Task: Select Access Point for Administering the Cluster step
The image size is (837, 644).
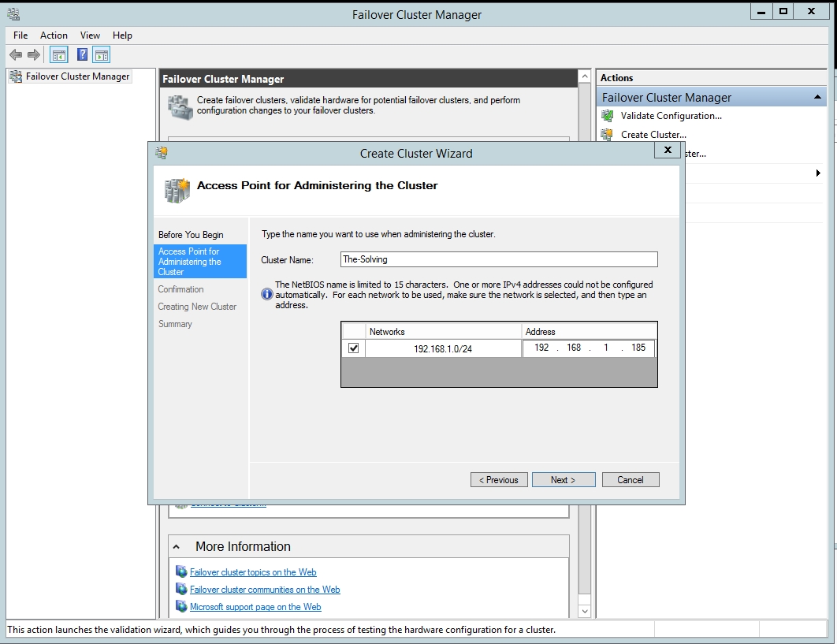Action: pos(200,261)
